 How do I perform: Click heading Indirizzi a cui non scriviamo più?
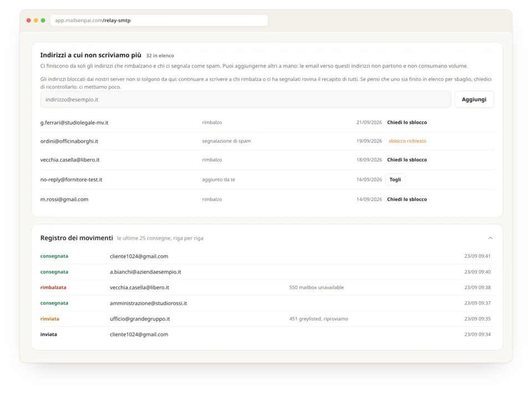click(x=90, y=55)
